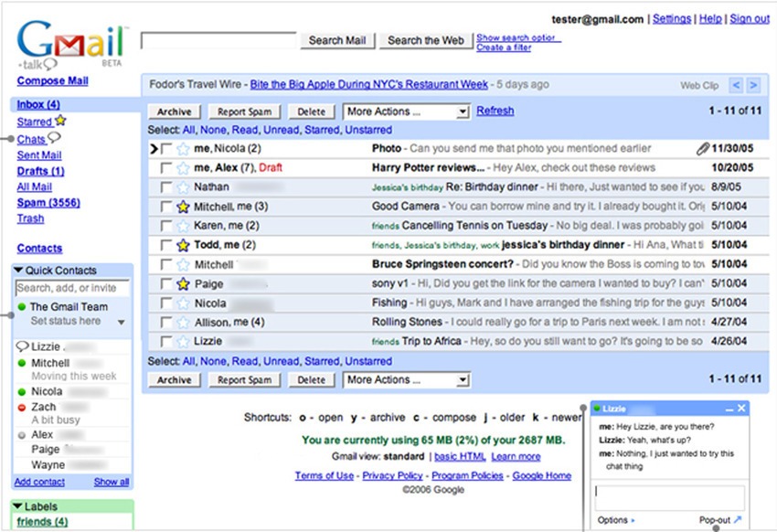Collapse the Quick Contacts panel
The image size is (777, 532).
[x=18, y=270]
